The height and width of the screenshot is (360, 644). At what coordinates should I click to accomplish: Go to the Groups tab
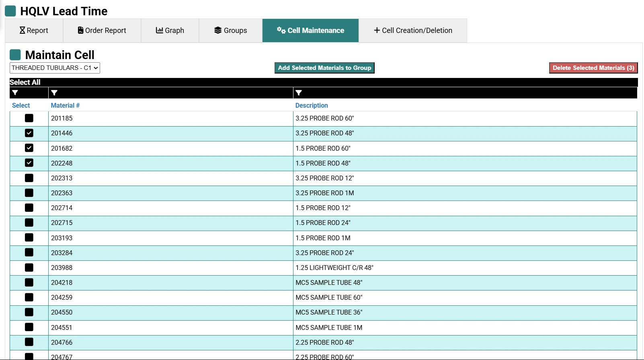(231, 31)
